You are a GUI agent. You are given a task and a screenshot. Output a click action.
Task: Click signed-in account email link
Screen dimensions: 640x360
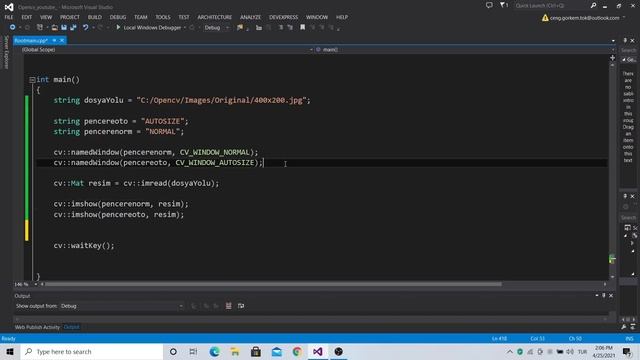[584, 18]
